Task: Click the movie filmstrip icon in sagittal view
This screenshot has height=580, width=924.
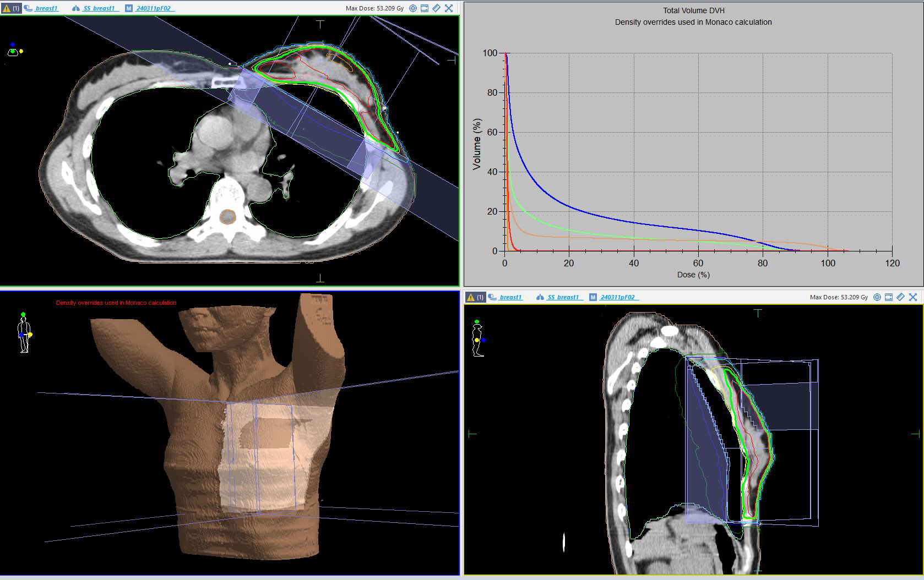Action: [x=889, y=297]
